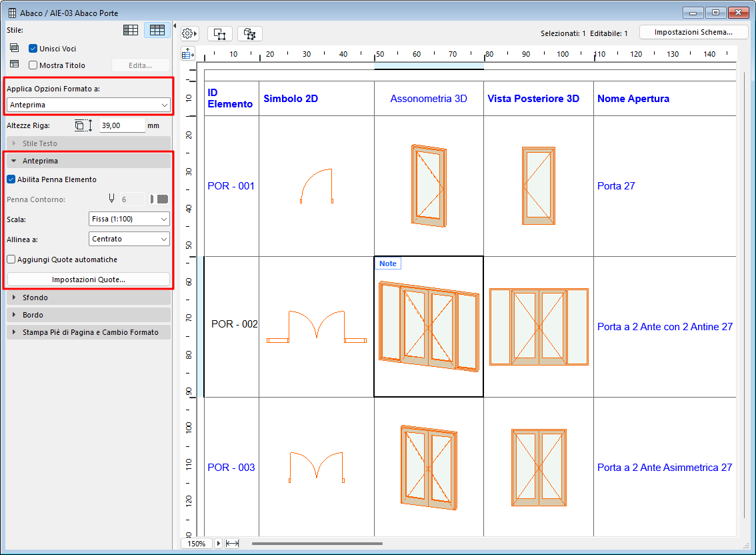
Task: Open the Scala dropdown set to Fissa (1:100)
Action: coord(129,219)
